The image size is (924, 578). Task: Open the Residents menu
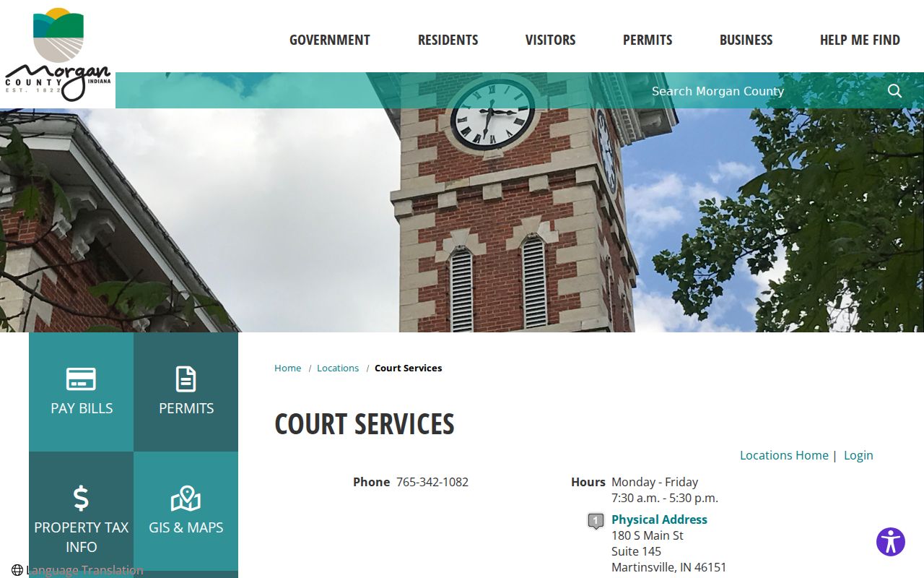coord(448,40)
